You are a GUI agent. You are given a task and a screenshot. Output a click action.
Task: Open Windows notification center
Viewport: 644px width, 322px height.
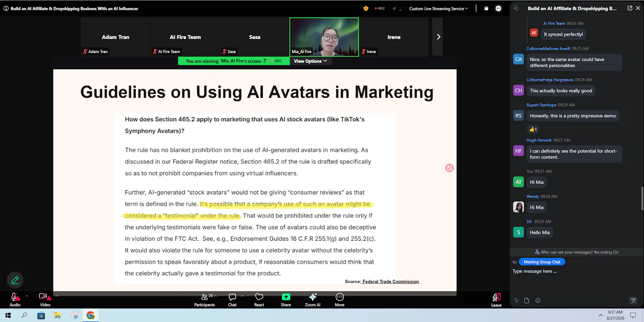point(633,316)
